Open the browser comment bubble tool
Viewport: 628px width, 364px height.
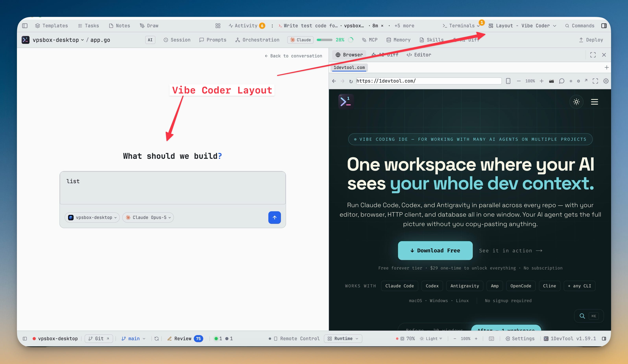[562, 81]
